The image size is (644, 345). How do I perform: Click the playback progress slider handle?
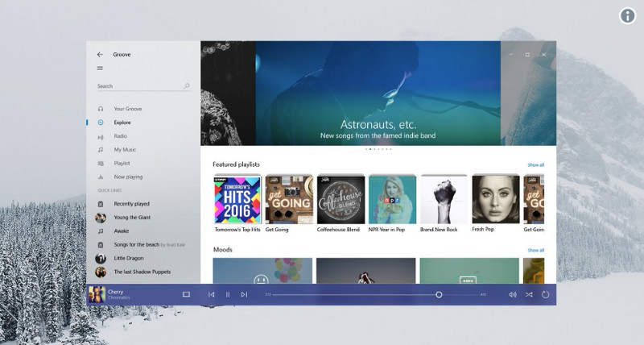coord(439,294)
